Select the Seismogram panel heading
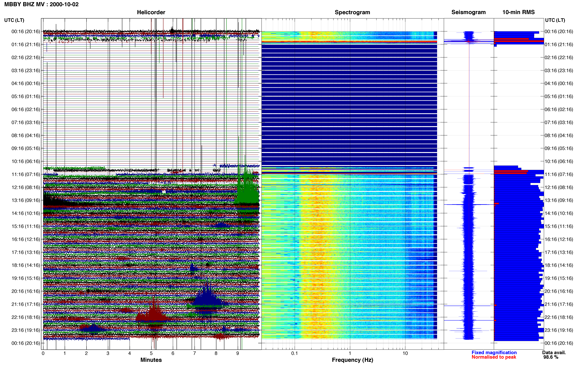Screen dimensions: 588x368 [469, 12]
